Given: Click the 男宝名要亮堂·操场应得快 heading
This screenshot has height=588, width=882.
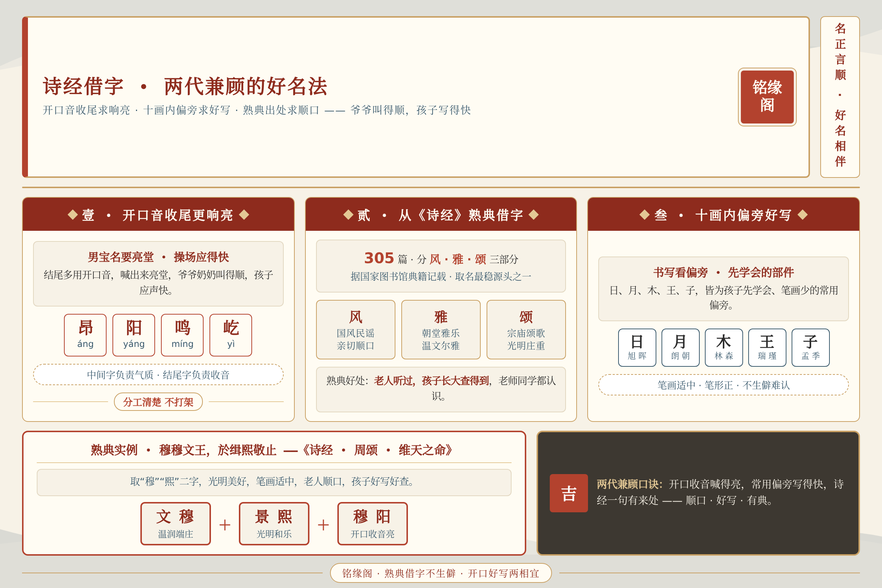Looking at the screenshot, I should pyautogui.click(x=158, y=257).
